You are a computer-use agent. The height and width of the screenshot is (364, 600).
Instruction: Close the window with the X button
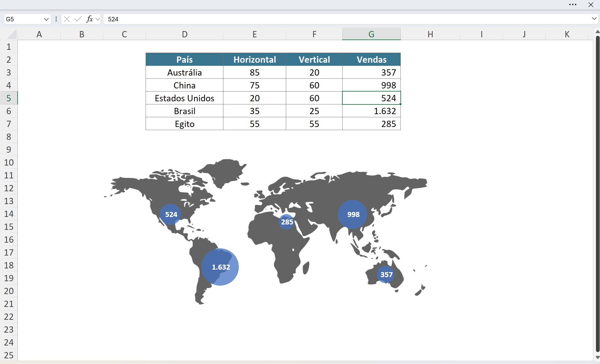pyautogui.click(x=591, y=5)
